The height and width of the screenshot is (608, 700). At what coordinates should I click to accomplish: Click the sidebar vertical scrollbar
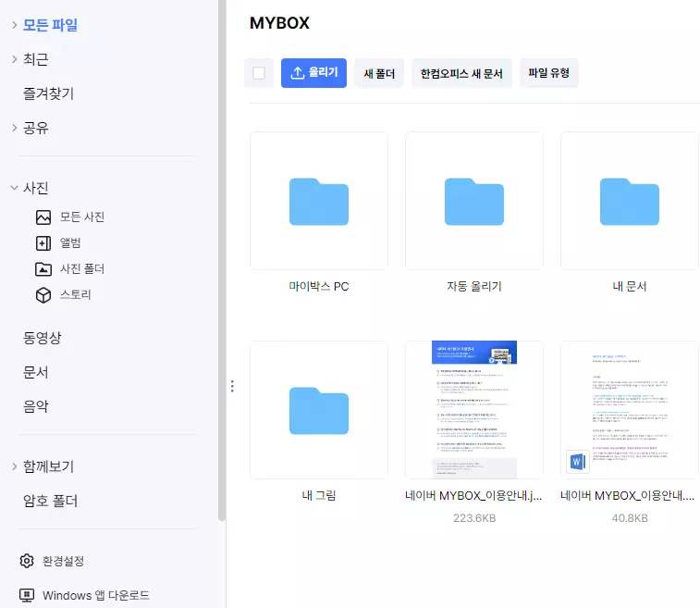[222, 260]
